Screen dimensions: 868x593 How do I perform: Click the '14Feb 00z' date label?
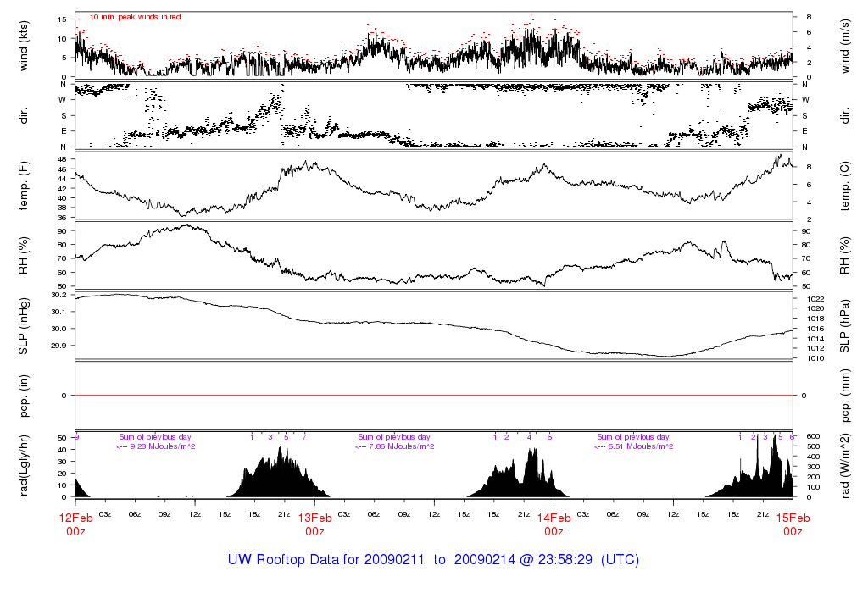coord(554,524)
